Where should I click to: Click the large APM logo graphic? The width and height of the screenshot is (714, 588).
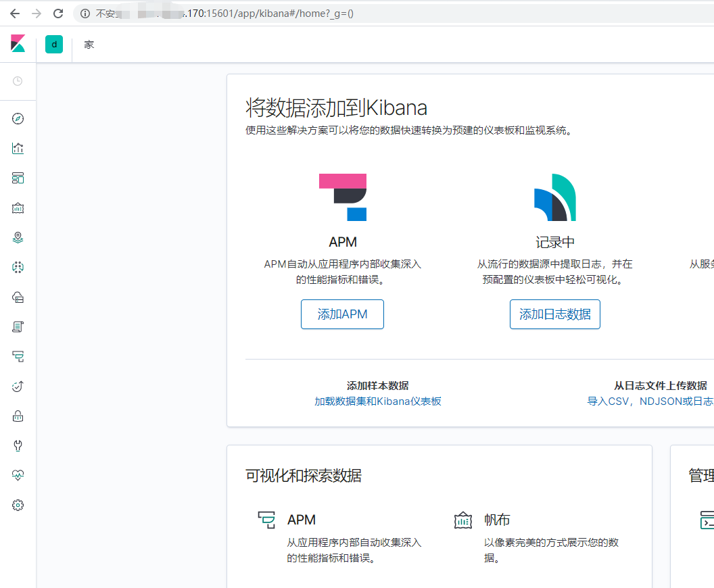click(343, 197)
